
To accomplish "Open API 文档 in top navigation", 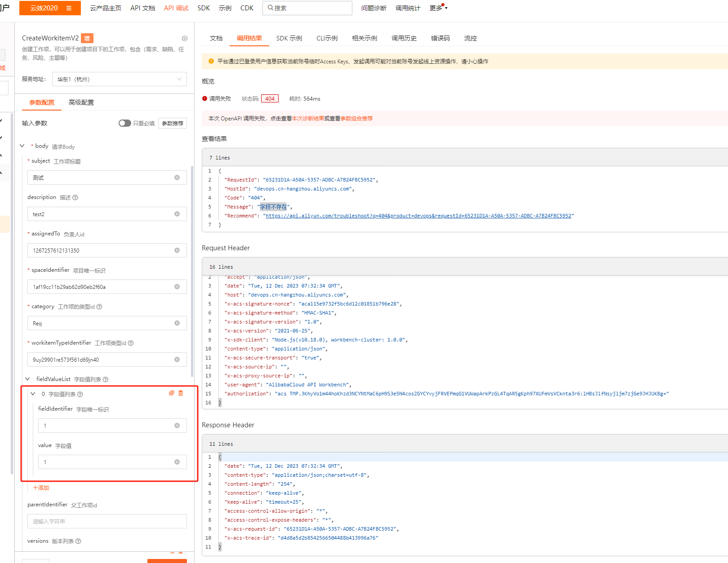I will (142, 8).
